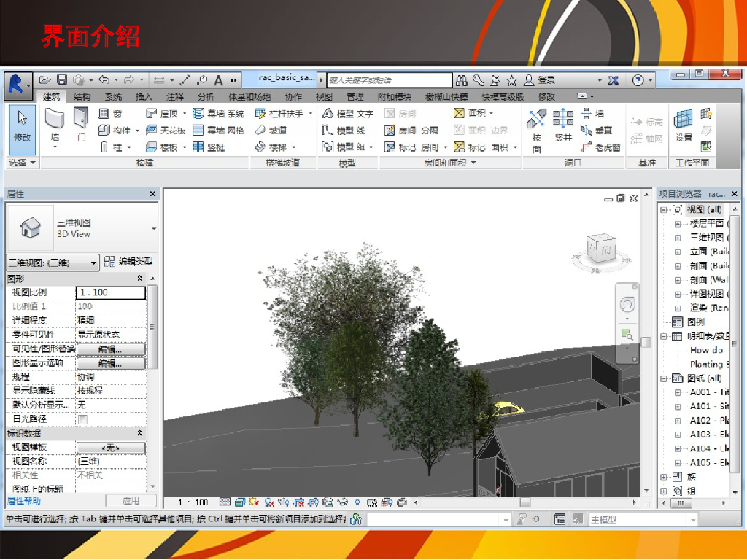Toggle visual style icon in view control bar
747x560 pixels.
(x=239, y=502)
